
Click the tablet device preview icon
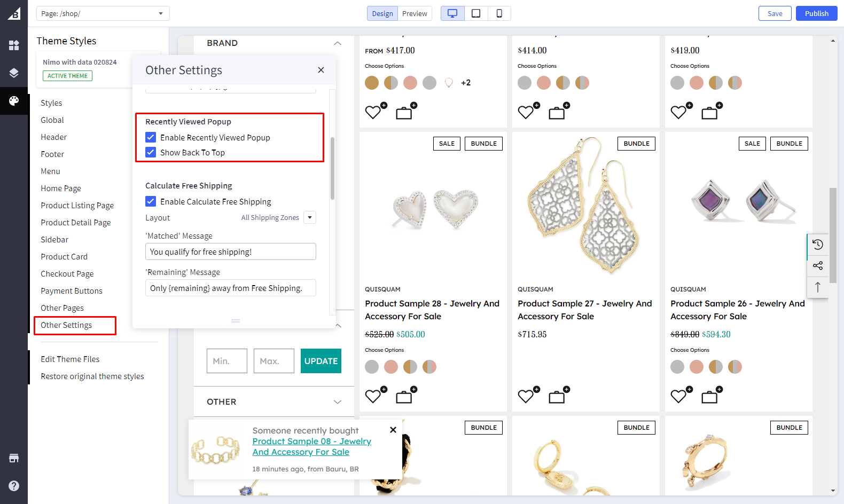click(x=476, y=13)
